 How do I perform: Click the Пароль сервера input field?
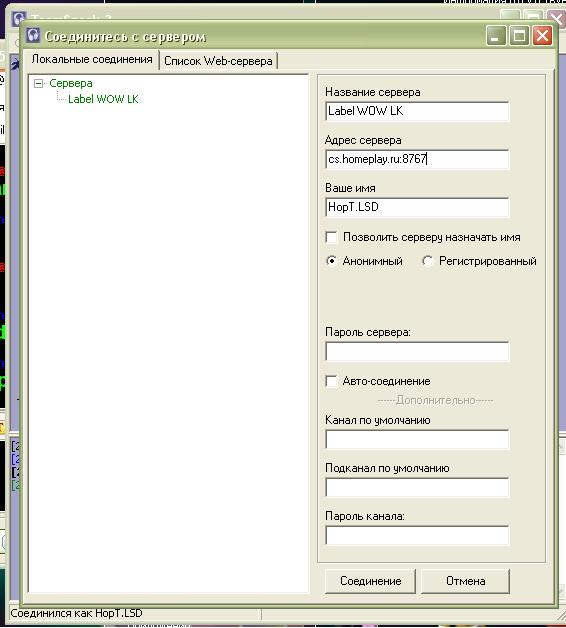417,351
